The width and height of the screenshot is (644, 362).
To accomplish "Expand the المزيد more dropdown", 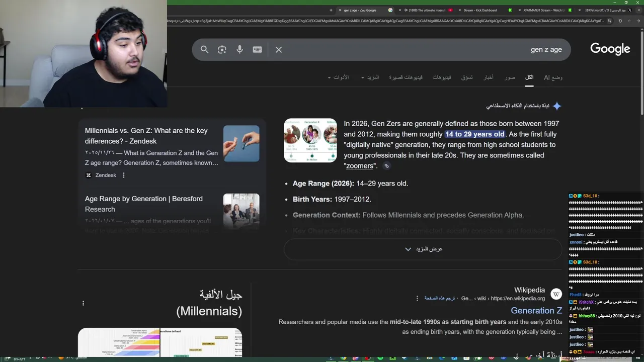I will (x=370, y=77).
